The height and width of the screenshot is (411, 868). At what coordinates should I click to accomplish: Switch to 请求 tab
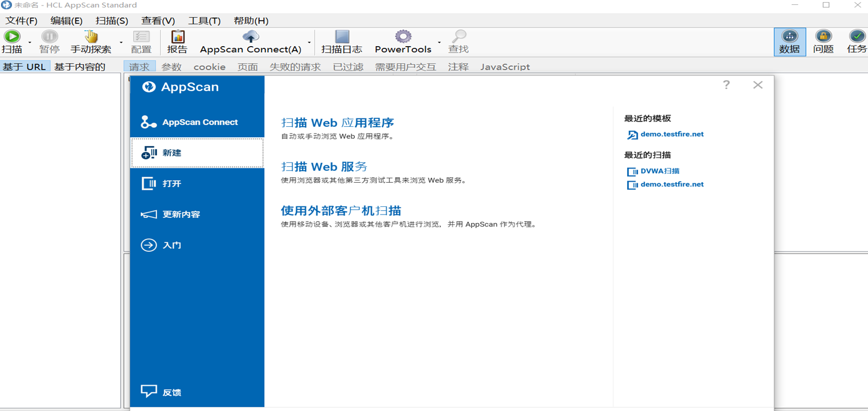[x=139, y=67]
